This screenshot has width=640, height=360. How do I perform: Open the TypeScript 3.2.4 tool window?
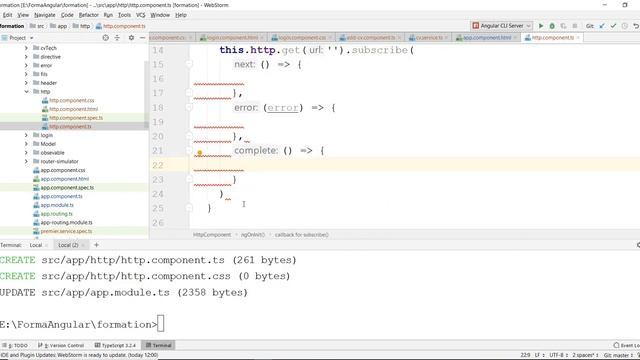[116, 345]
